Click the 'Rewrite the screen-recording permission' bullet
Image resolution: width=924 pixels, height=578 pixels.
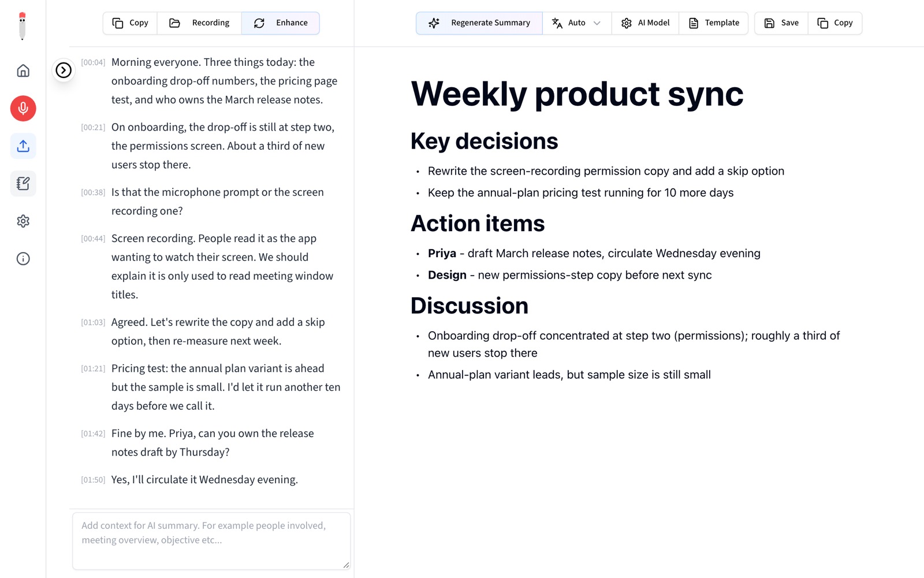tap(606, 171)
